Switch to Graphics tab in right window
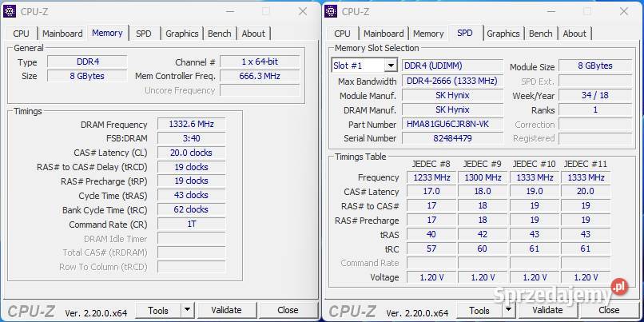Viewport: 644px width, 322px height. click(x=503, y=34)
